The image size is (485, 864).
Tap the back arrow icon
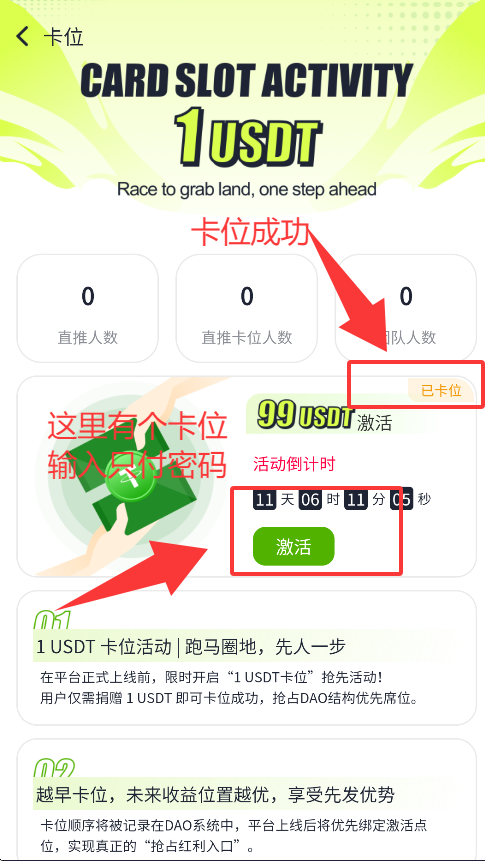[x=23, y=37]
